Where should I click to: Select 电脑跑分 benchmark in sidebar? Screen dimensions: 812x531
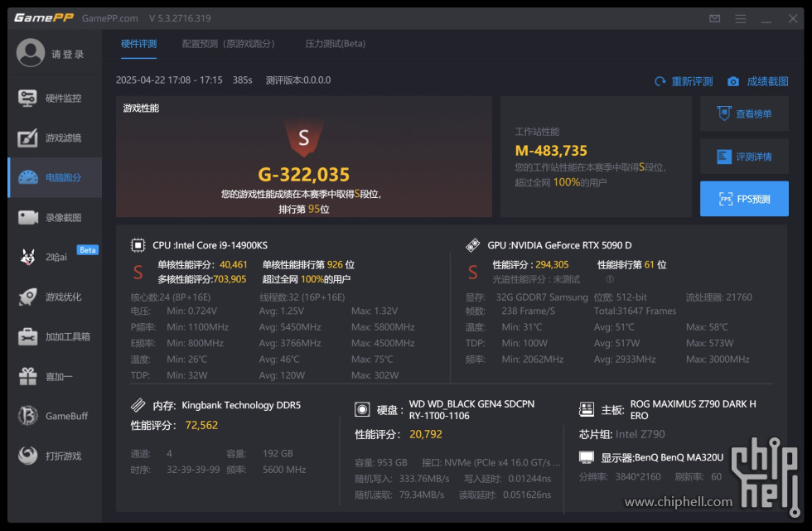[55, 177]
